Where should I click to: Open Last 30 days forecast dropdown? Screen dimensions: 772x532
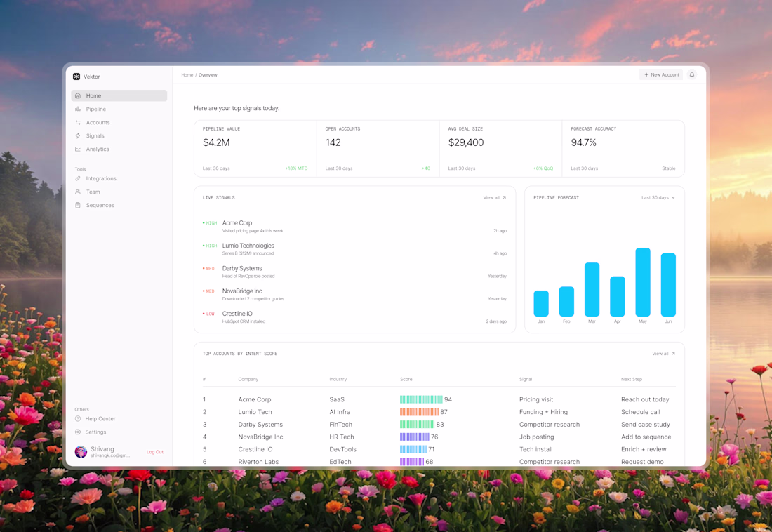pos(658,197)
